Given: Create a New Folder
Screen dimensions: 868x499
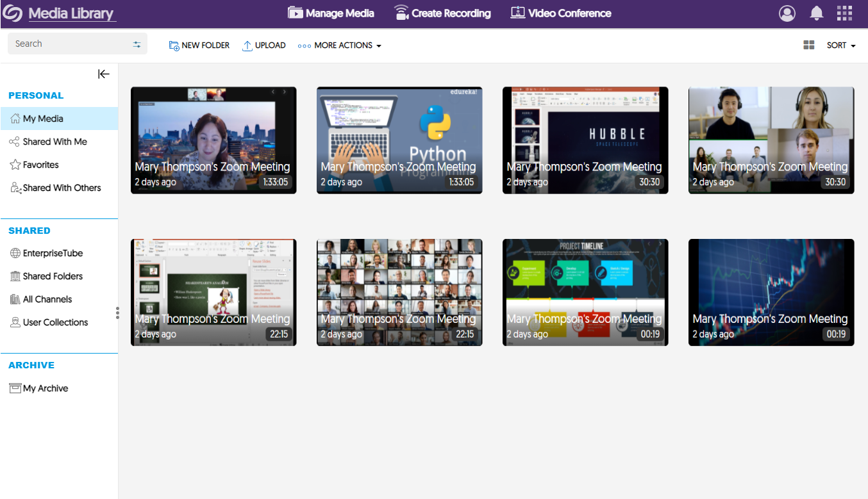Looking at the screenshot, I should tap(199, 45).
